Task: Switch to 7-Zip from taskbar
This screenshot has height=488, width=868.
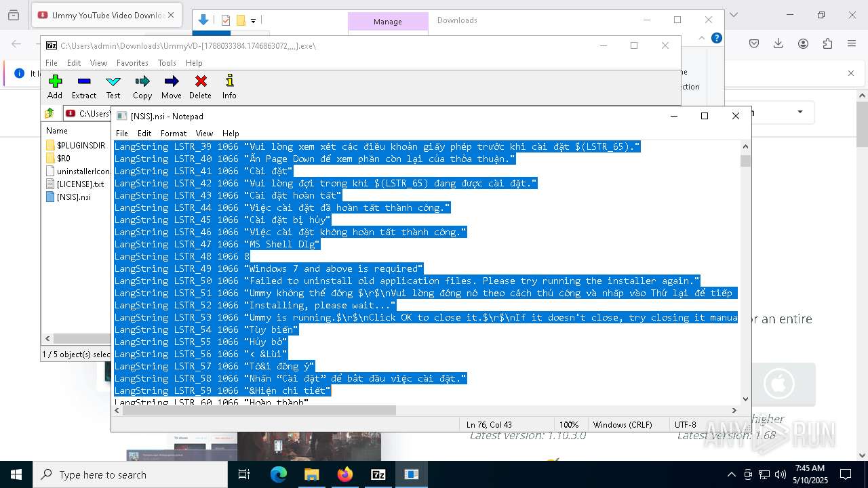Action: point(378,474)
